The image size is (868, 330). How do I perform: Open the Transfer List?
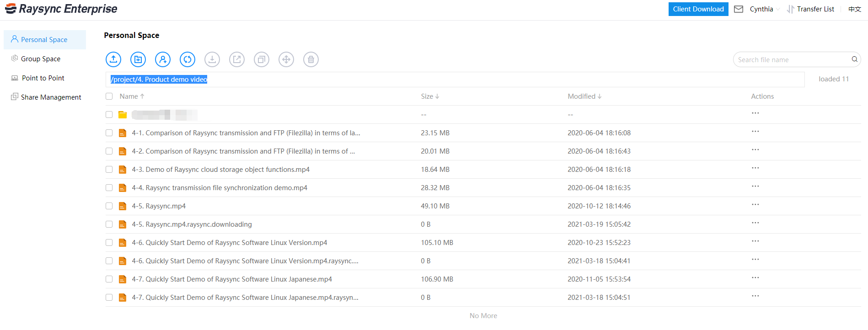point(810,9)
